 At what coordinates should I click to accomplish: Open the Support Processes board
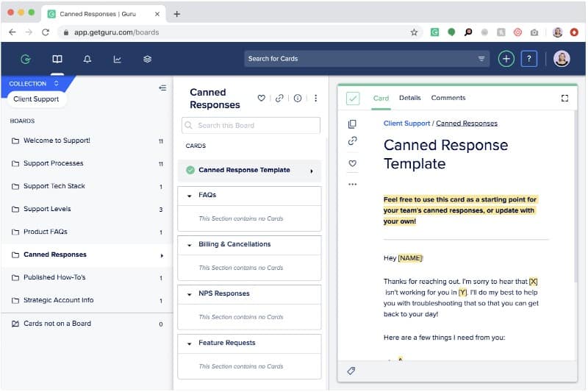[x=87, y=163]
